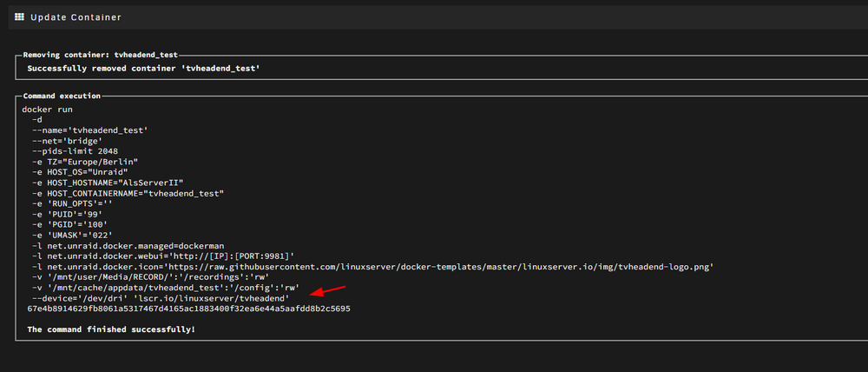Click the 'PUID'='99' line
The height and width of the screenshot is (372, 868).
(x=67, y=214)
